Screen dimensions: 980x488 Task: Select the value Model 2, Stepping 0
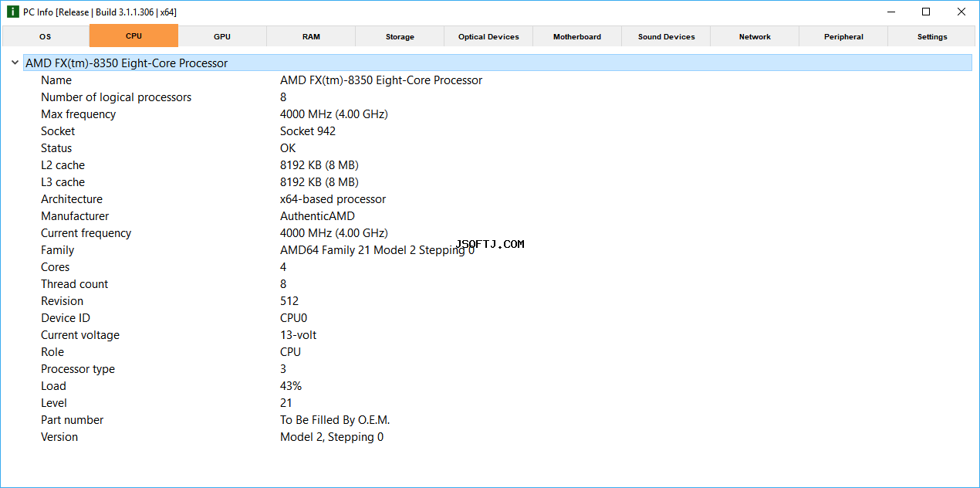pos(332,437)
